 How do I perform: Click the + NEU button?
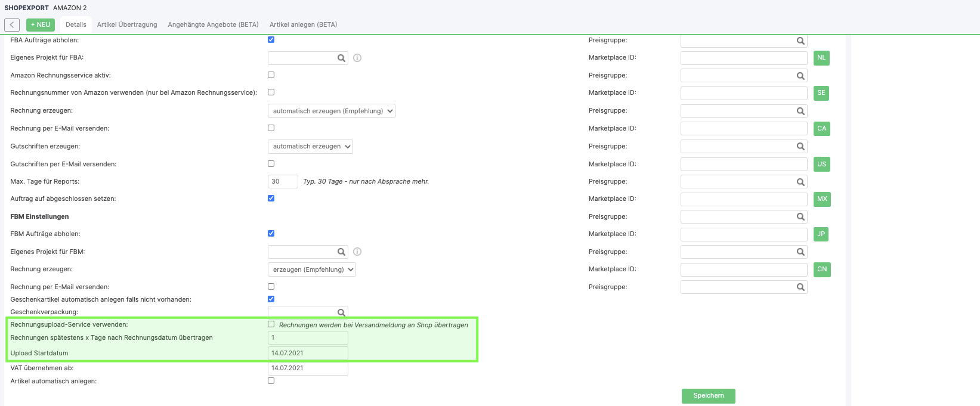[41, 25]
